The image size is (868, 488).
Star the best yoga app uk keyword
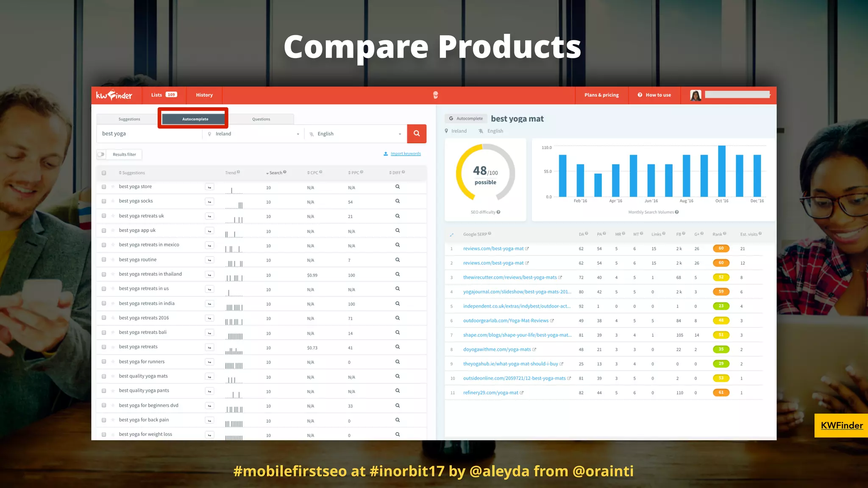click(x=113, y=230)
